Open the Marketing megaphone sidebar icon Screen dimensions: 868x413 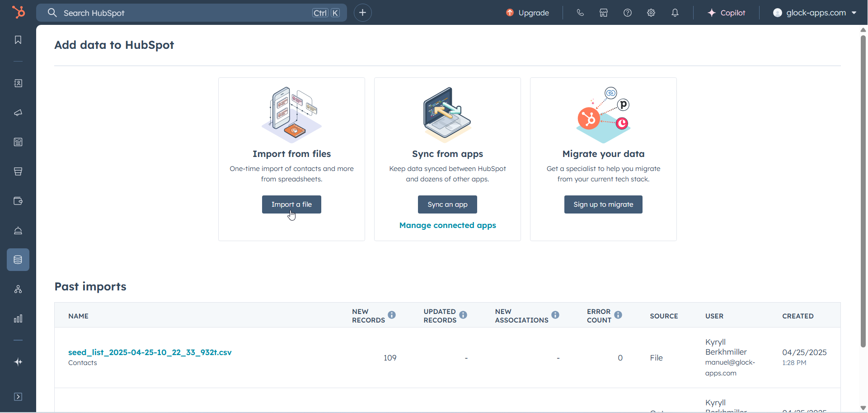18,113
